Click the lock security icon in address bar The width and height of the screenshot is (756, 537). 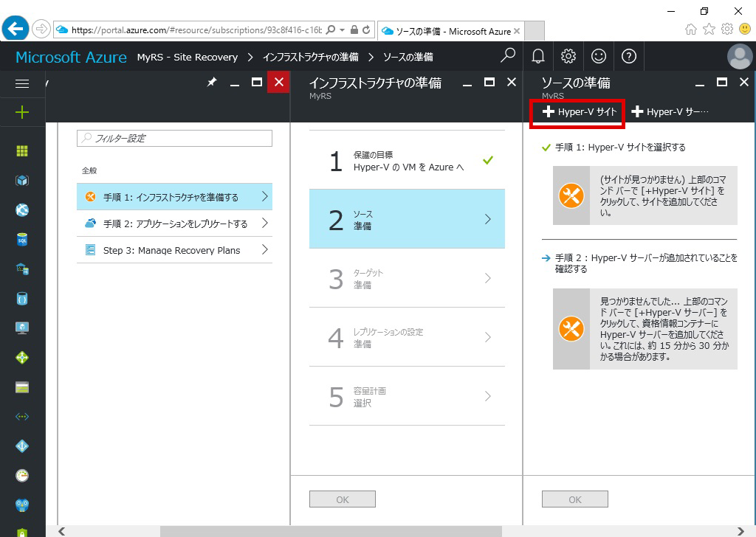[x=354, y=30]
